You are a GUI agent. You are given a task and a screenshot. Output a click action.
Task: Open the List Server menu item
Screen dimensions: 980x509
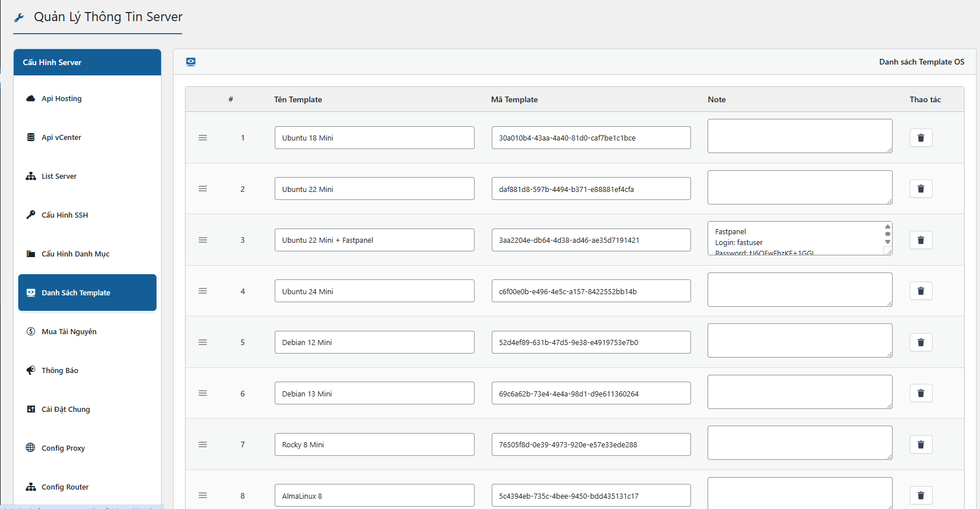(87, 176)
